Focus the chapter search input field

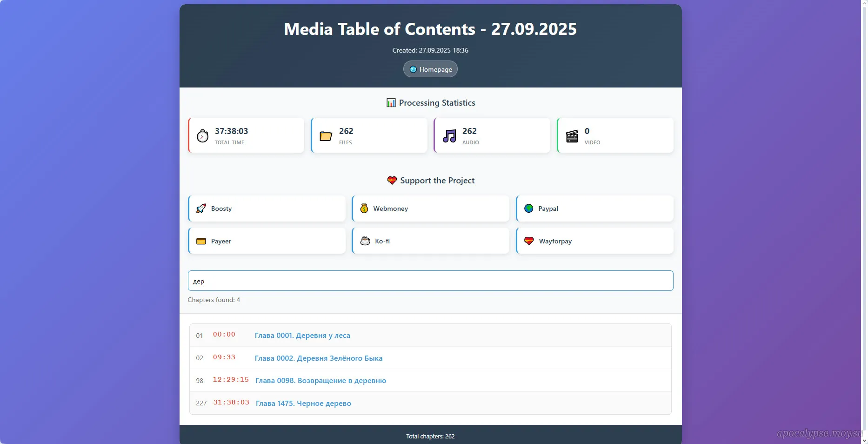coord(430,281)
